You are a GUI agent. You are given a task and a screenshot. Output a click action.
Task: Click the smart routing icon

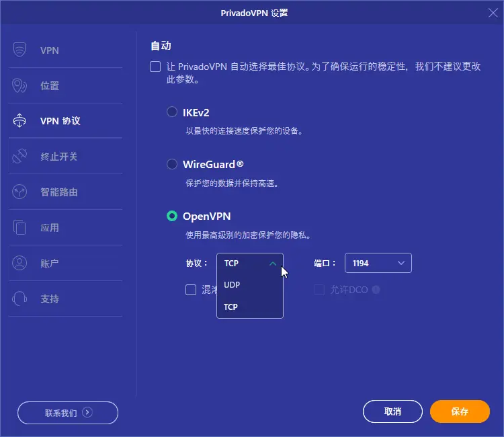tap(19, 192)
